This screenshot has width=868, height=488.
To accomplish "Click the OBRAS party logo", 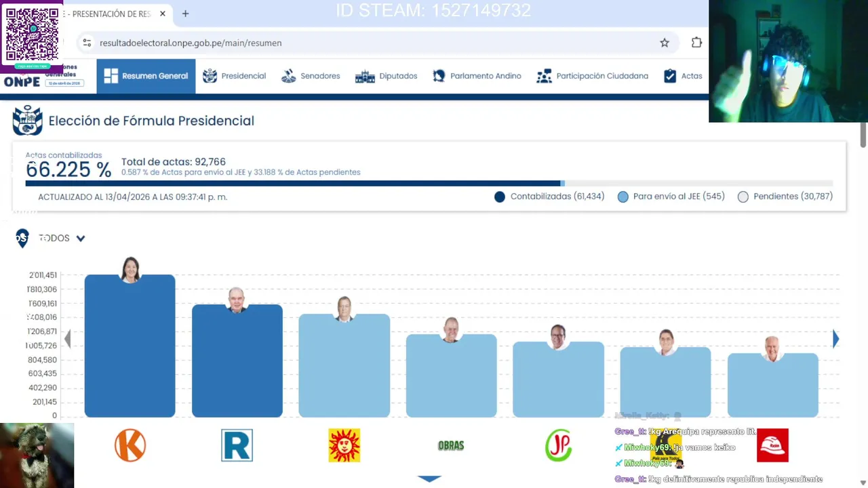I will pyautogui.click(x=451, y=445).
